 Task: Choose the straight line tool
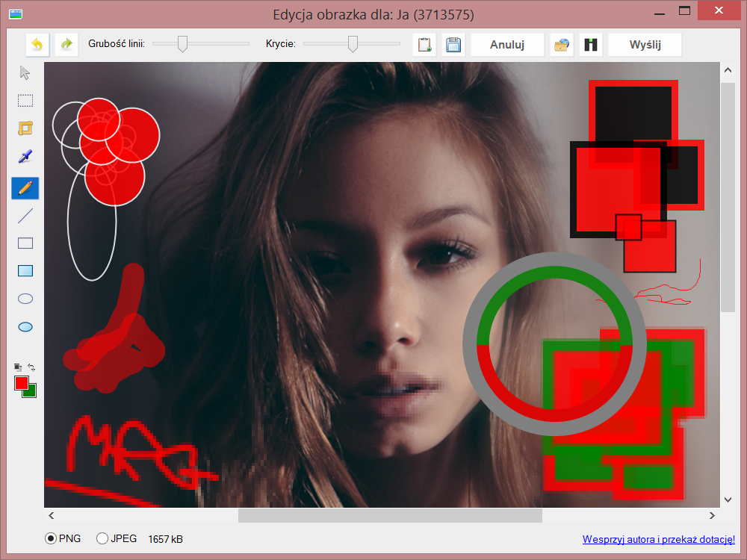point(25,216)
